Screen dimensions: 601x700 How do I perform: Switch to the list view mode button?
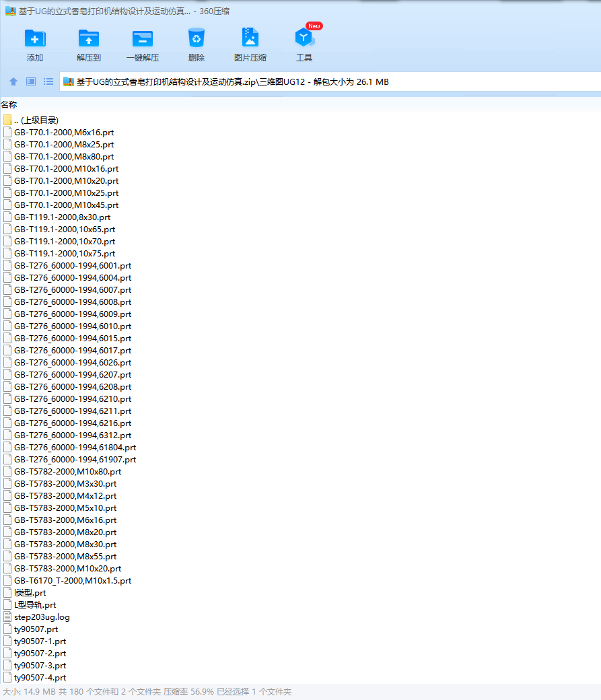pyautogui.click(x=48, y=81)
